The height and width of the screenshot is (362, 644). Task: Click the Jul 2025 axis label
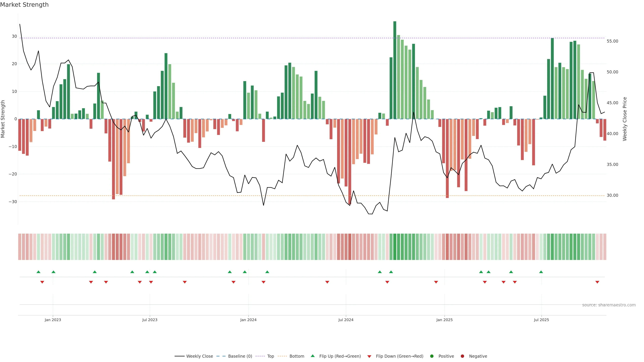click(541, 320)
